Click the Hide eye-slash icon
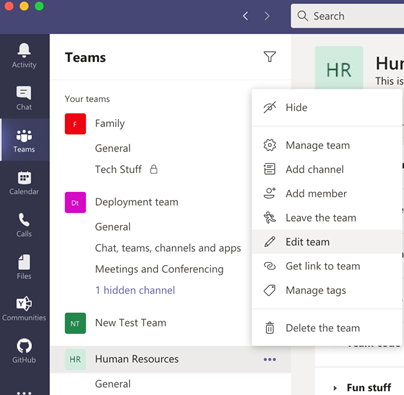The image size is (404, 395). [x=270, y=107]
